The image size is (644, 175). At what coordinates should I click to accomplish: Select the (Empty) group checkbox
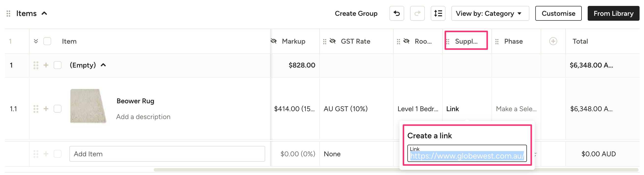pos(58,65)
